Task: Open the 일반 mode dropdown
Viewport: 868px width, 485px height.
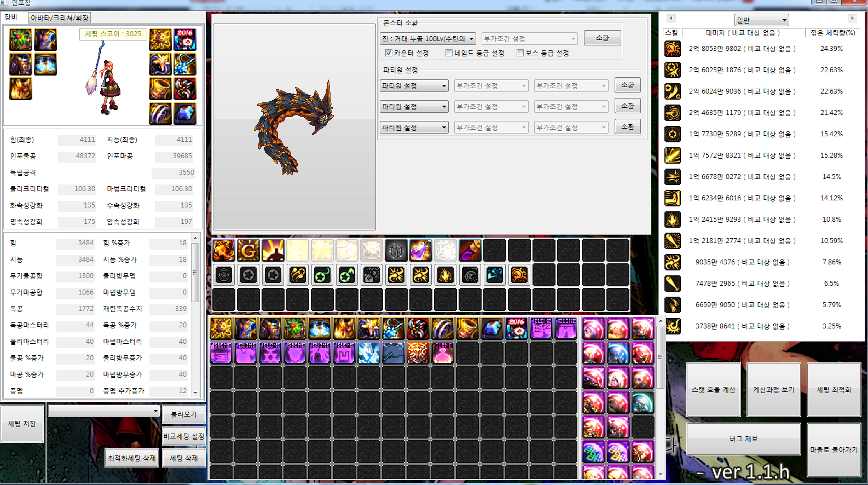Action: (x=761, y=20)
